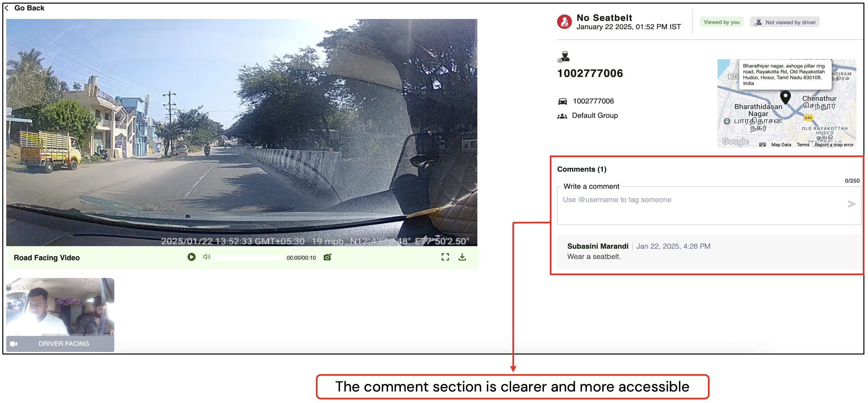Send the comment with arrow icon
The image size is (868, 403).
pyautogui.click(x=852, y=204)
